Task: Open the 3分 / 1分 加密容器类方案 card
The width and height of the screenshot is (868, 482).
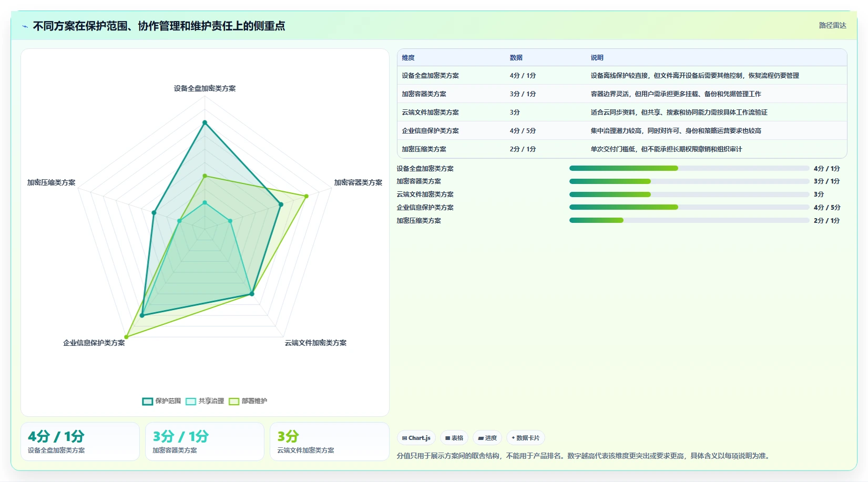Action: coord(205,442)
